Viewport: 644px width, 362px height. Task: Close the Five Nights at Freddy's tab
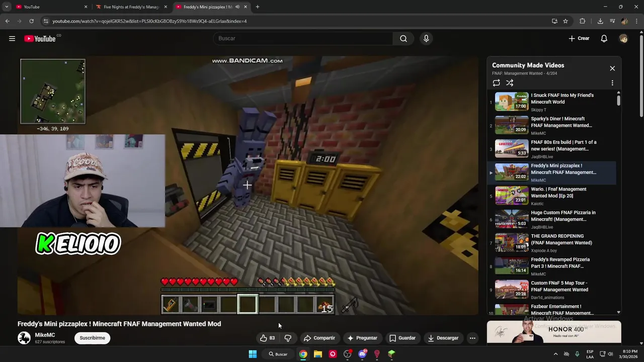(165, 7)
